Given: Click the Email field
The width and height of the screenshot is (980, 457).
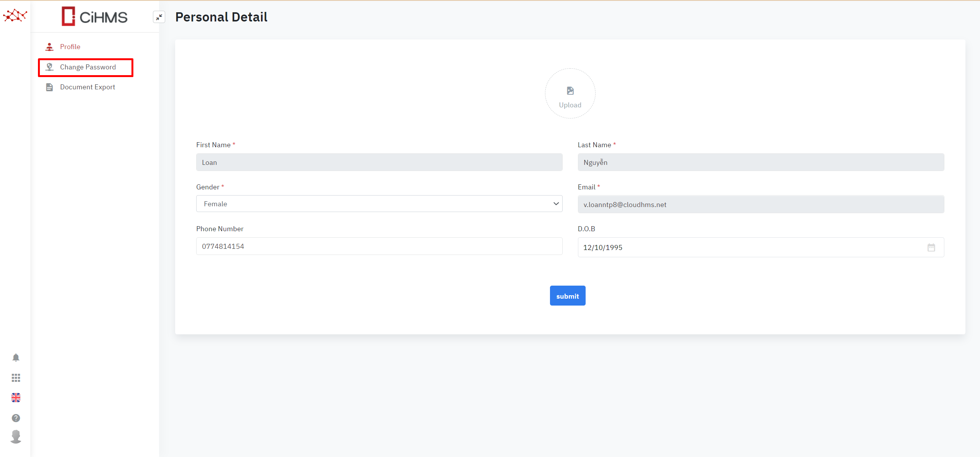Looking at the screenshot, I should coord(760,204).
